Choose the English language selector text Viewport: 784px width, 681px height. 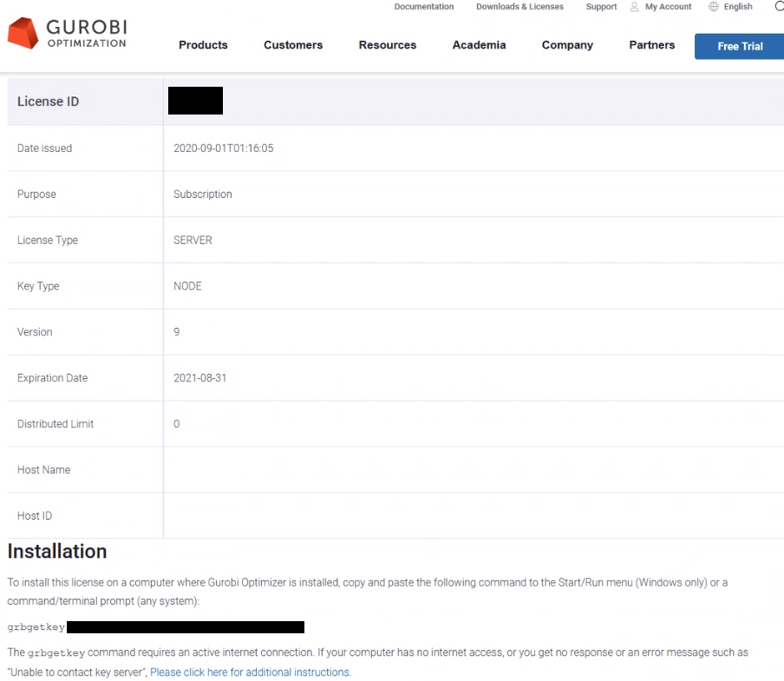coord(738,7)
